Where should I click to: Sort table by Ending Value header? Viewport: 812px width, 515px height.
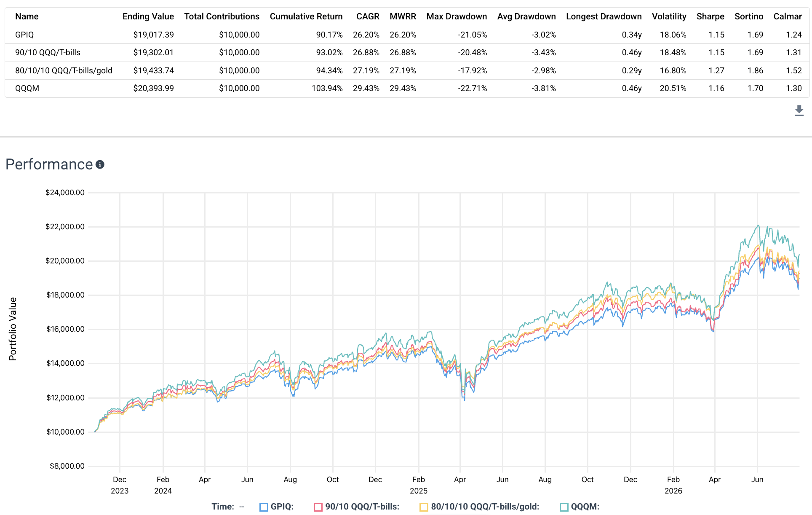tap(148, 16)
